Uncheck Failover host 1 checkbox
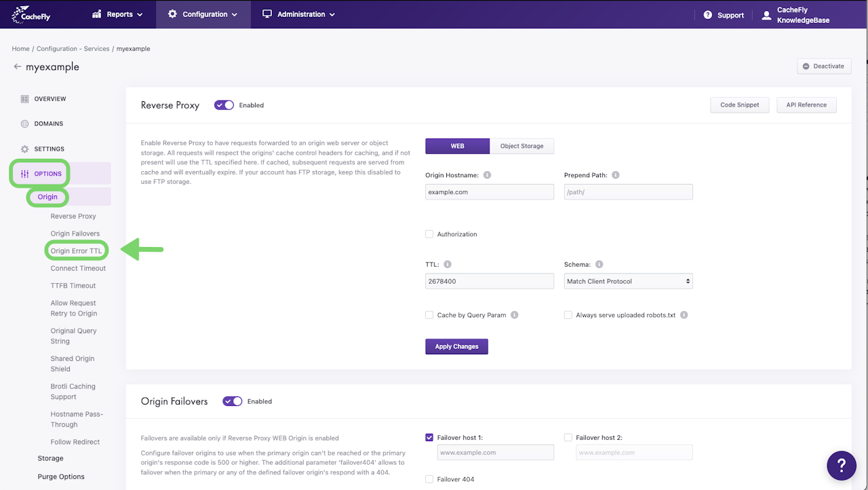868x490 pixels. tap(429, 438)
